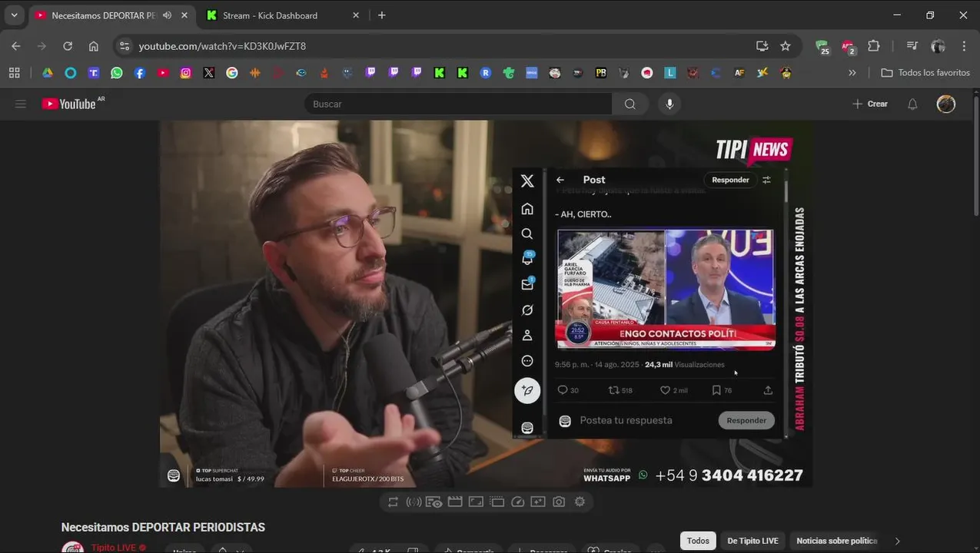Click the ABP extension with badge 2
Screen dimensions: 980x553
tap(848, 47)
